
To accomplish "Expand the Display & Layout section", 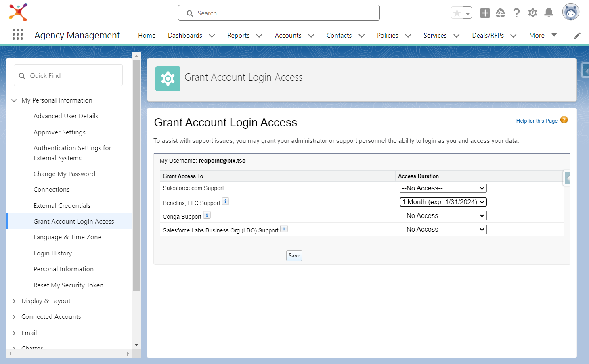I will point(14,301).
